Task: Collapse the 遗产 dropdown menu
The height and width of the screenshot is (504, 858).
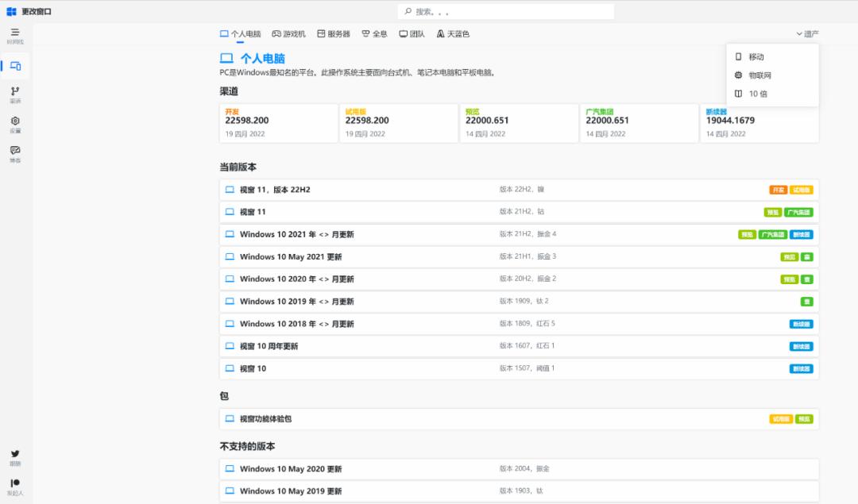Action: tap(806, 34)
